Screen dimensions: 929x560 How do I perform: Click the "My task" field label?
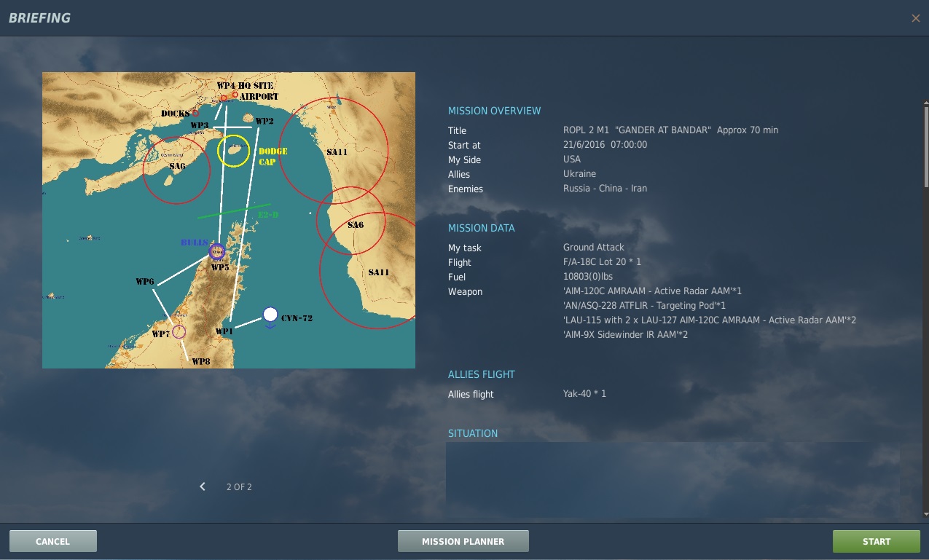click(465, 248)
